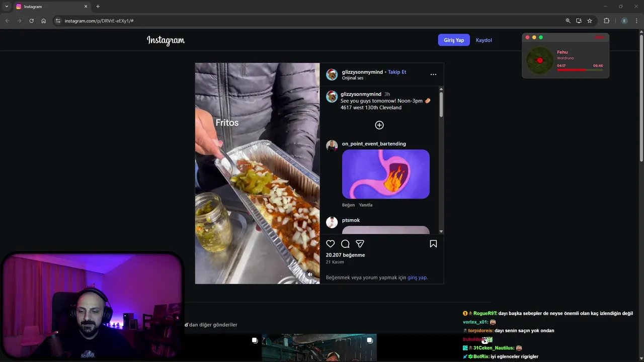Open on_point_event_bartending commenter avatar
This screenshot has width=644, height=362.
click(x=332, y=146)
